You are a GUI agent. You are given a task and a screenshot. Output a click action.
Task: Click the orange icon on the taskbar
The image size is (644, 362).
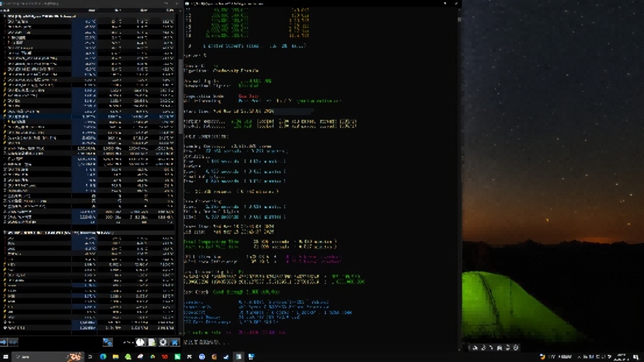[214, 357]
